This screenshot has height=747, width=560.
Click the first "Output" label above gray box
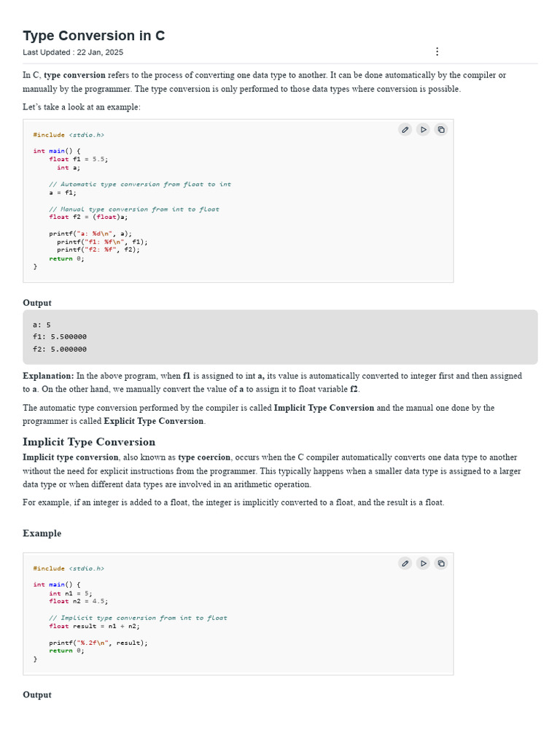37,303
